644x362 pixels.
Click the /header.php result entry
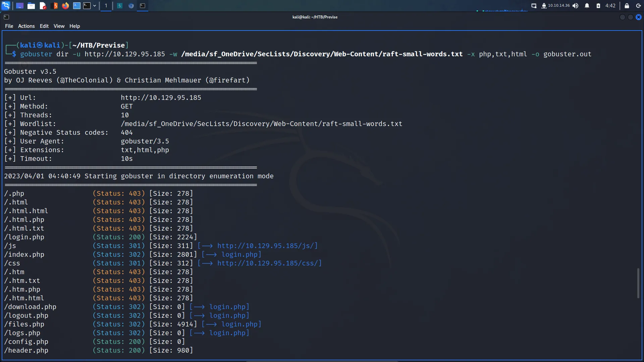[26, 350]
